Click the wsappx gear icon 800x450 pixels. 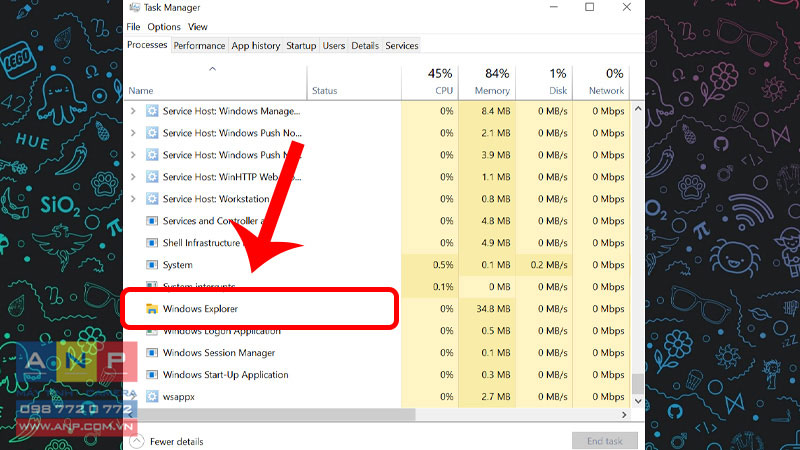[152, 396]
